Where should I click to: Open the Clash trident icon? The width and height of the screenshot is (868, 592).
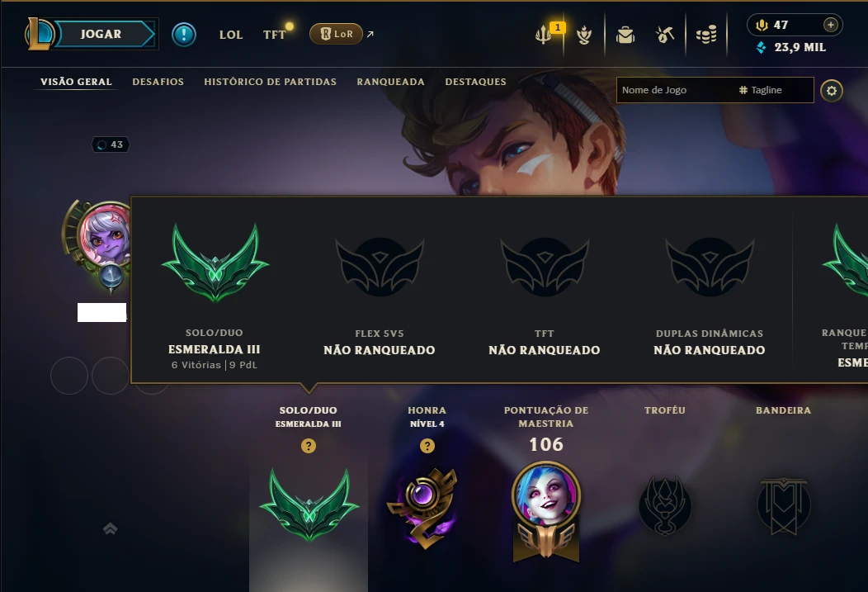(543, 35)
